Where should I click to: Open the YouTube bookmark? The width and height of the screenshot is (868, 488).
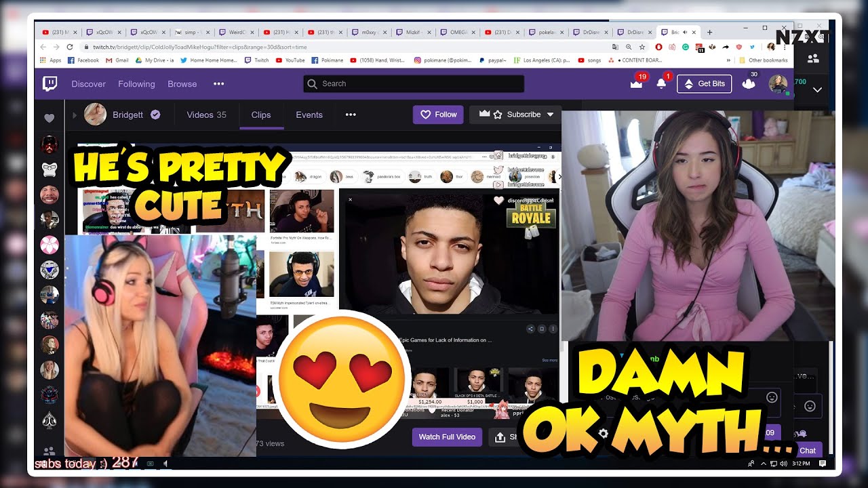pyautogui.click(x=290, y=60)
